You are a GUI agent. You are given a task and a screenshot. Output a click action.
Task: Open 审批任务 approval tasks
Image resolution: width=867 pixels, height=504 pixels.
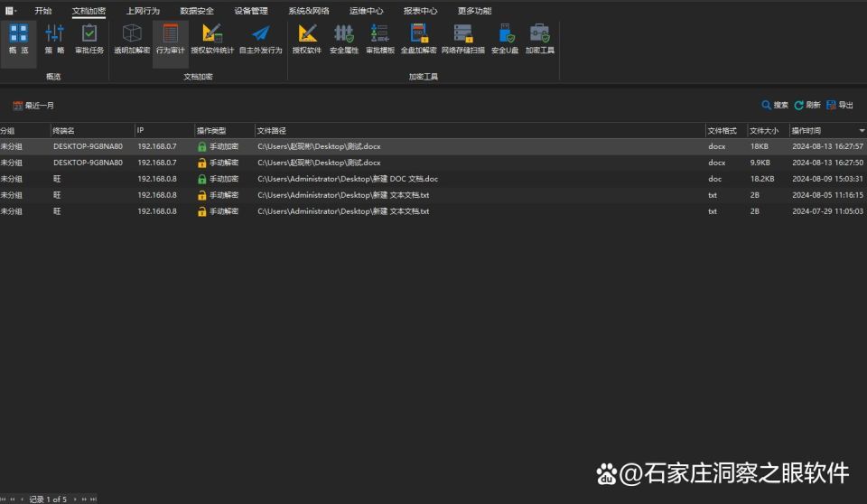coord(89,39)
